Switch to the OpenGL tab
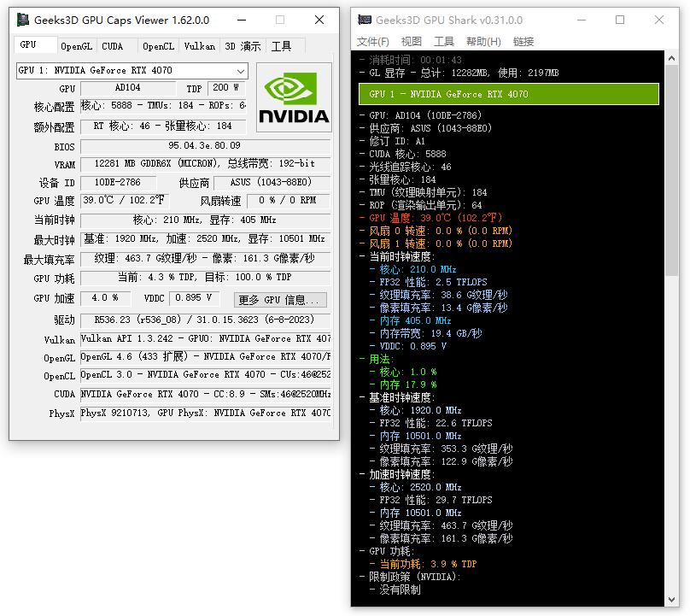690x616 pixels. 76,46
